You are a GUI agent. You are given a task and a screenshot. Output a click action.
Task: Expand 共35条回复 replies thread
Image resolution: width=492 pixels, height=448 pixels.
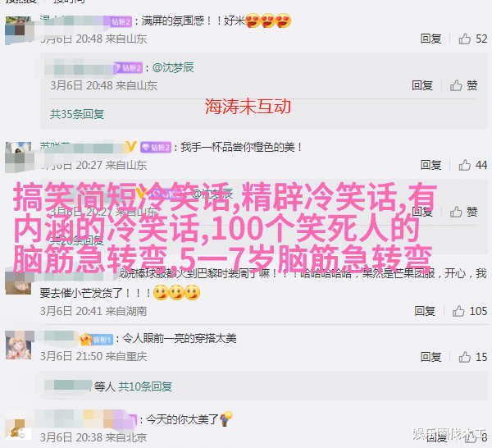click(77, 114)
